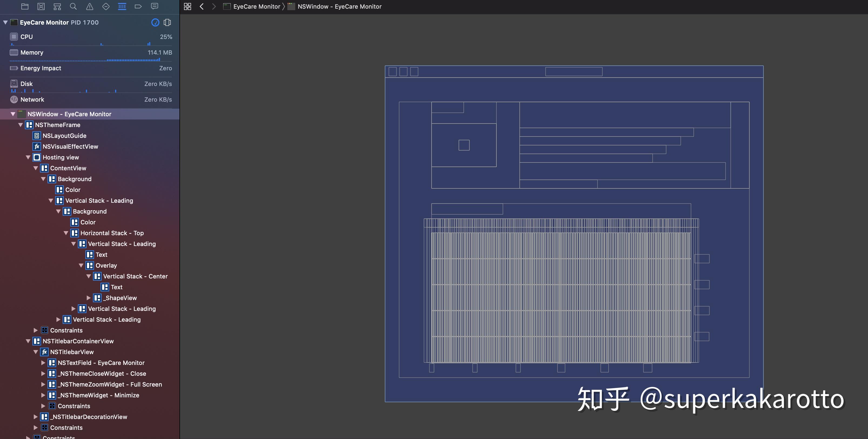Collapse the Hosting view node

pyautogui.click(x=28, y=157)
